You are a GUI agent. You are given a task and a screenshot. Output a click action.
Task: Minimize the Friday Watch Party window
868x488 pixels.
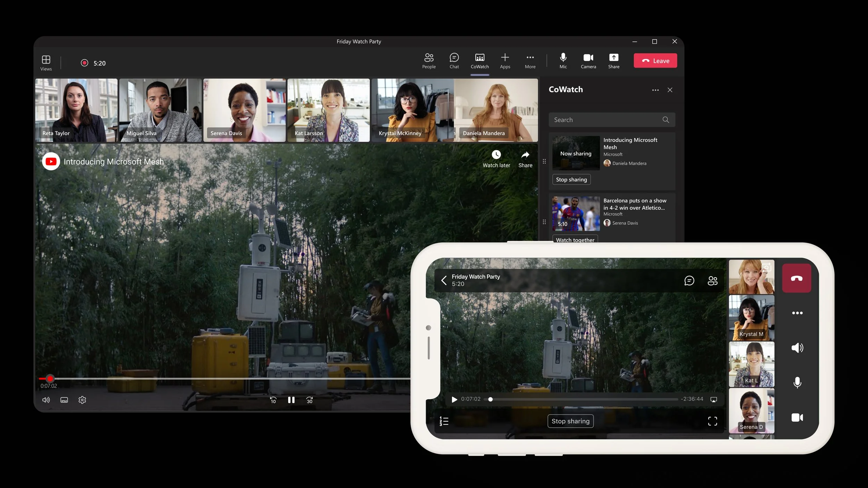click(635, 41)
